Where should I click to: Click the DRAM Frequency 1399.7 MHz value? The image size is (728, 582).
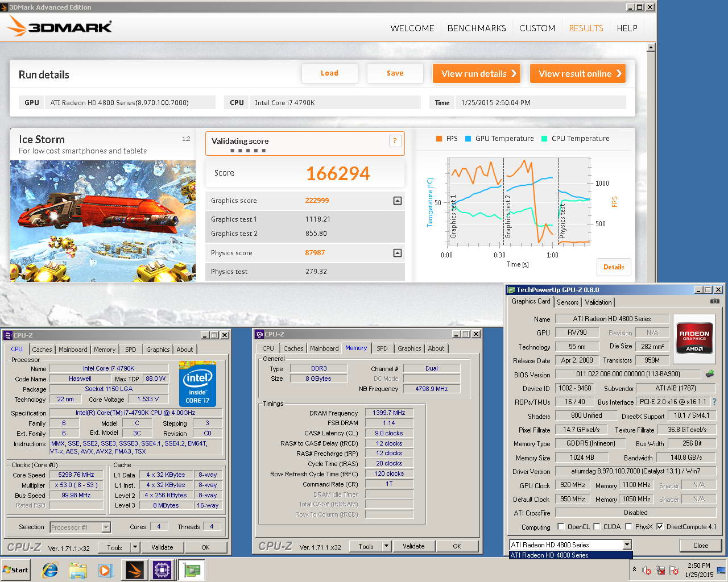(389, 413)
